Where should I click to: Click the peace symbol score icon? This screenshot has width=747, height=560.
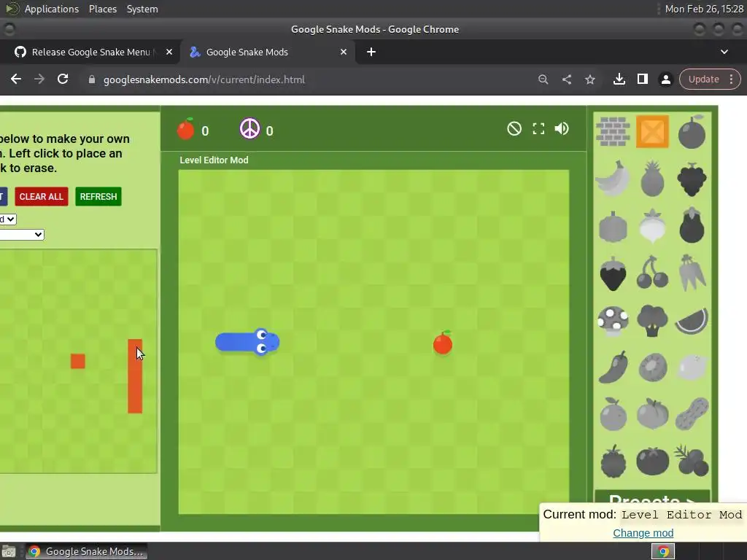(249, 128)
